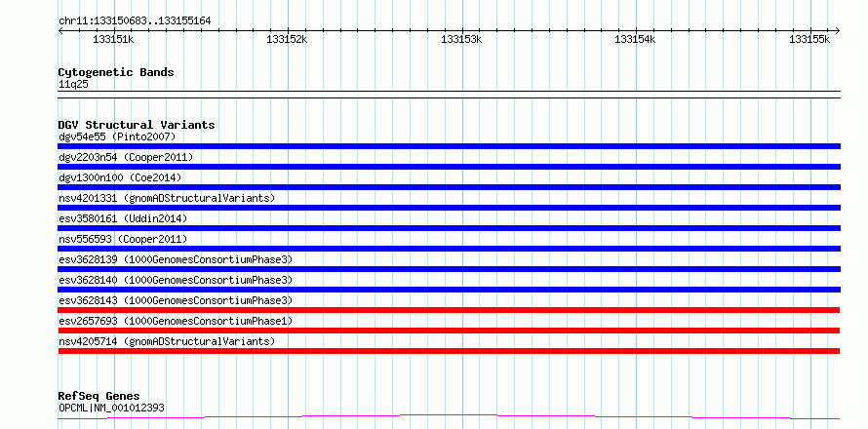
Task: Open the dgv1300n100 (Coe2014) variant label
Action: point(120,177)
